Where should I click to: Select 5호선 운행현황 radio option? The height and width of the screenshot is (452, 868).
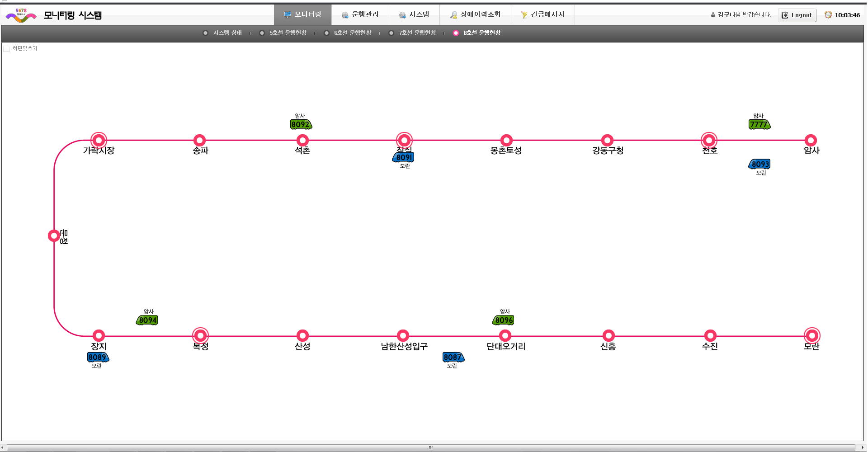[x=262, y=33]
